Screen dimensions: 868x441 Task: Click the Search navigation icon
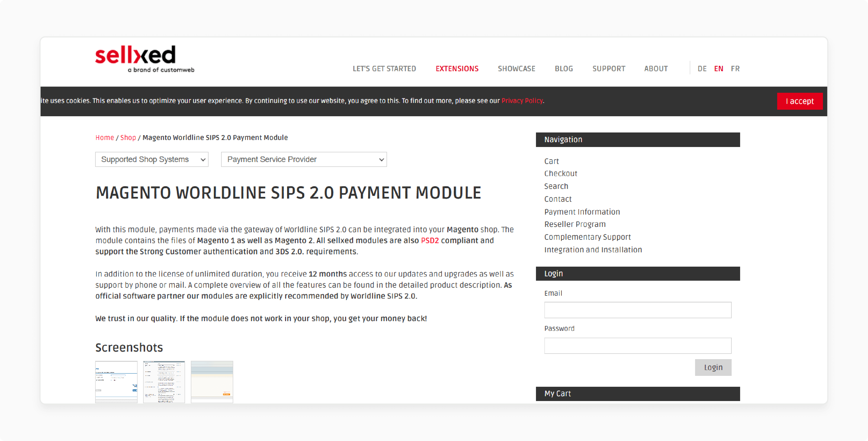tap(556, 186)
